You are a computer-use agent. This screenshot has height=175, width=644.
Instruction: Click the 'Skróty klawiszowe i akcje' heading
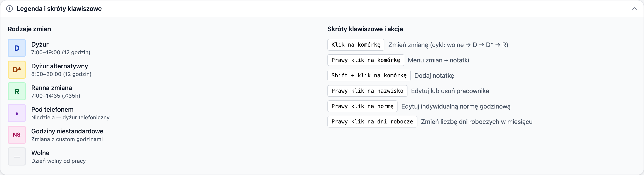point(365,29)
